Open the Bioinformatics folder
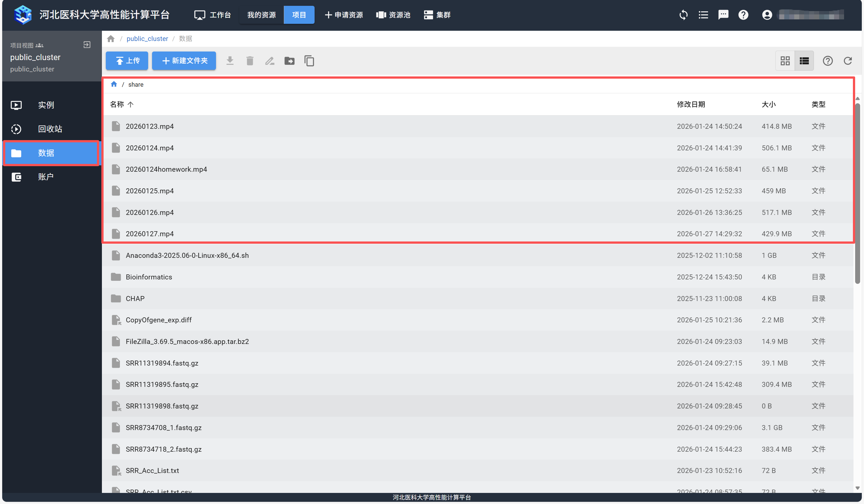This screenshot has width=864, height=504. click(149, 277)
